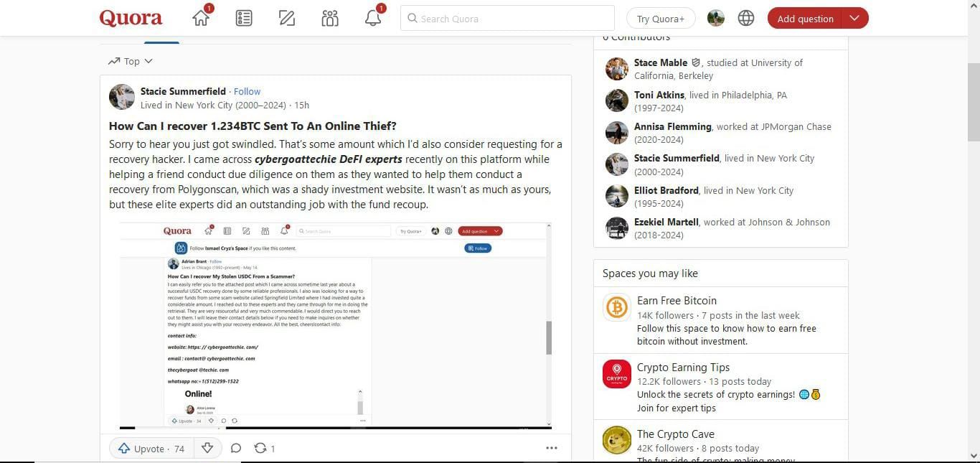Open the post's three-dot more menu
The image size is (980, 463).
[551, 448]
